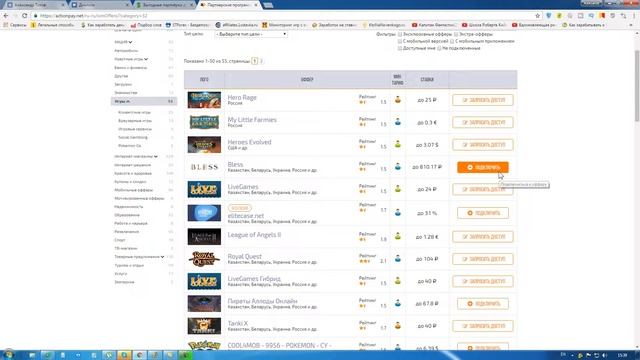This screenshot has width=640, height=360.
Task: Open the first bookmark 'Сервисы' in bookmarks bar
Action: [x=15, y=25]
